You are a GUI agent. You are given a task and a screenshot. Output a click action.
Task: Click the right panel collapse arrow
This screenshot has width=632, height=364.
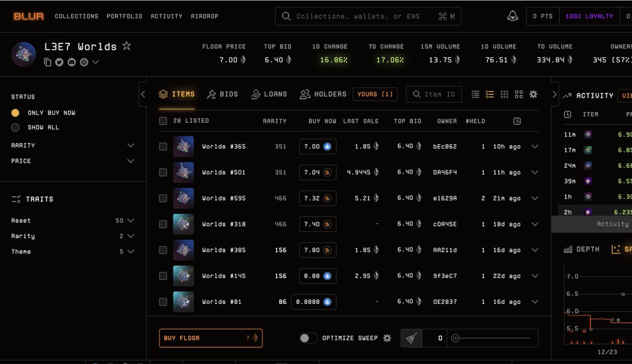(x=554, y=94)
